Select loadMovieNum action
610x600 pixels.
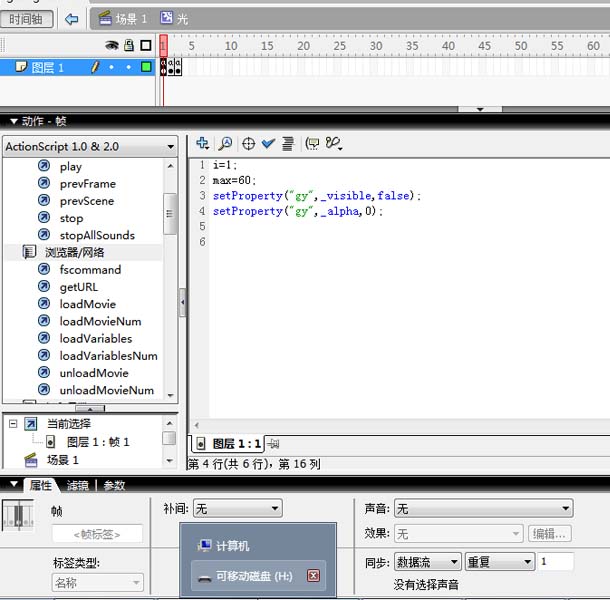coord(100,321)
